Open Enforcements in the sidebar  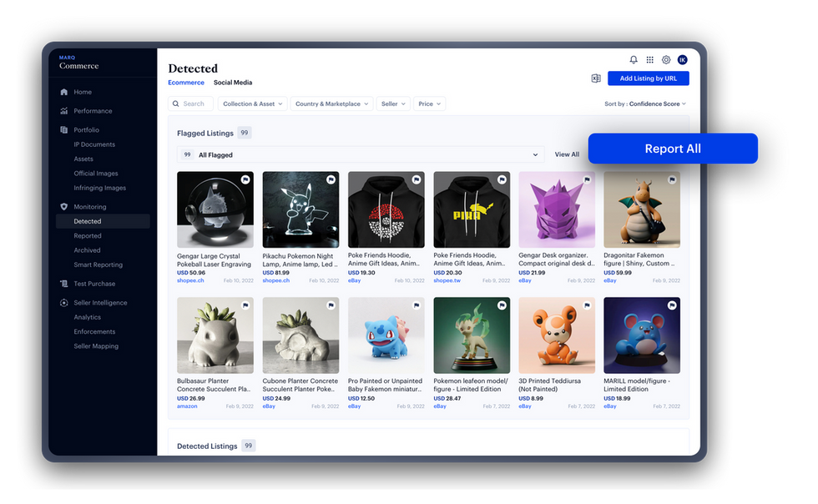94,332
